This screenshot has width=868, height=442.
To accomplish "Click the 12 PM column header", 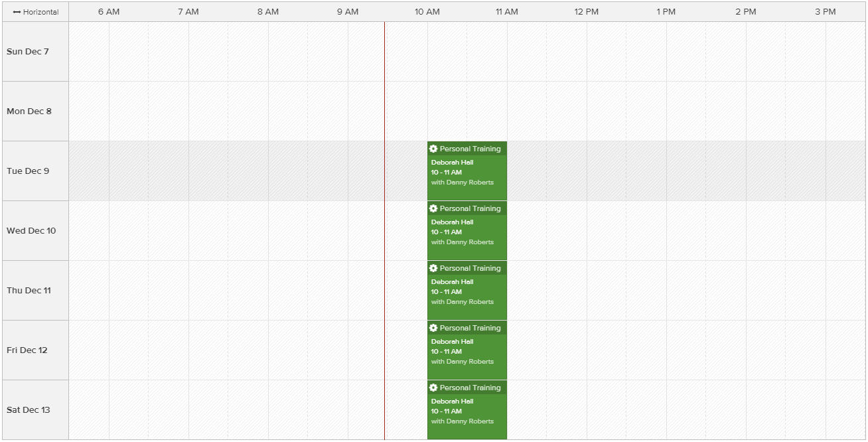I will (x=588, y=11).
